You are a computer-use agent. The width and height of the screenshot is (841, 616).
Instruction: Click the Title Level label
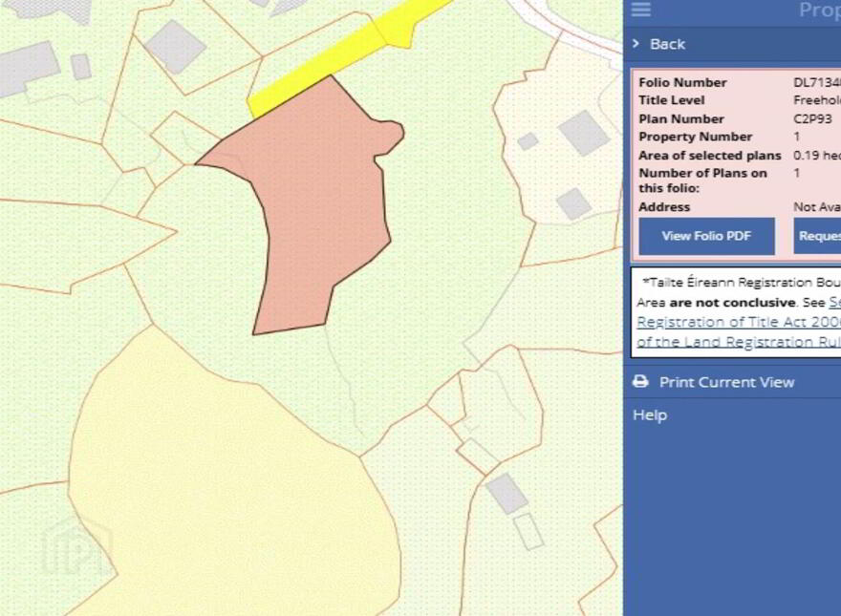[x=671, y=100]
